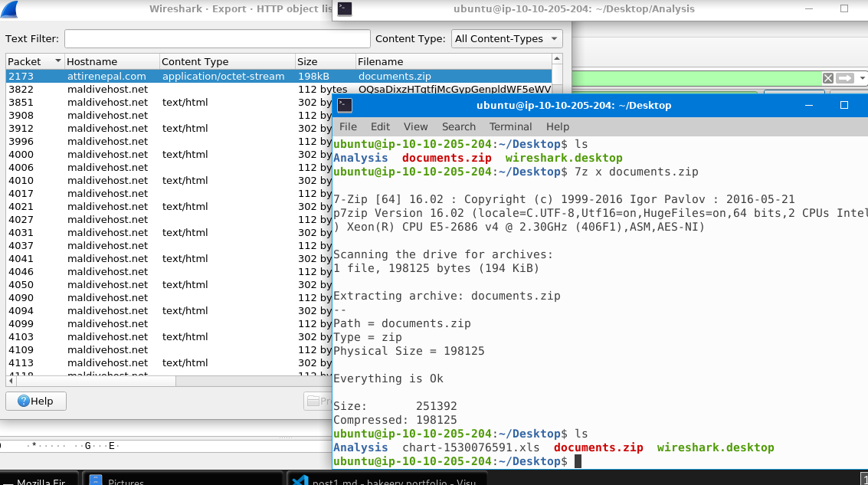Select the packet 4010 row
The width and height of the screenshot is (868, 485).
(169, 181)
